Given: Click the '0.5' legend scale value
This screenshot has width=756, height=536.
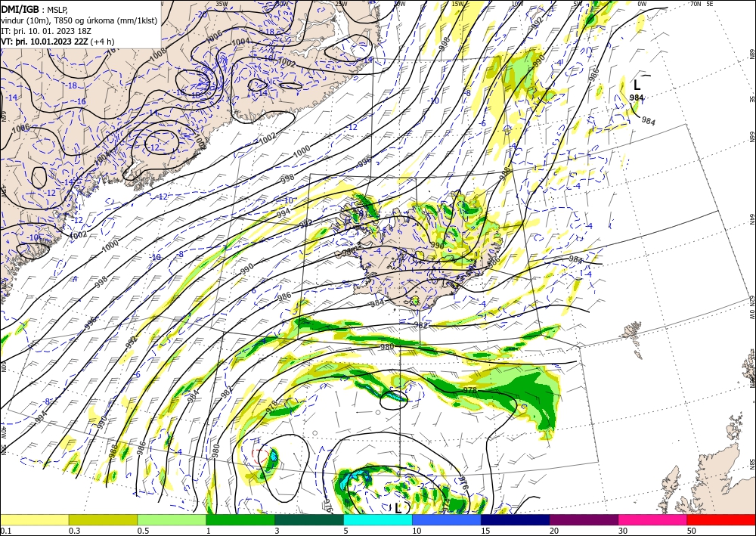Looking at the screenshot, I should [x=143, y=531].
